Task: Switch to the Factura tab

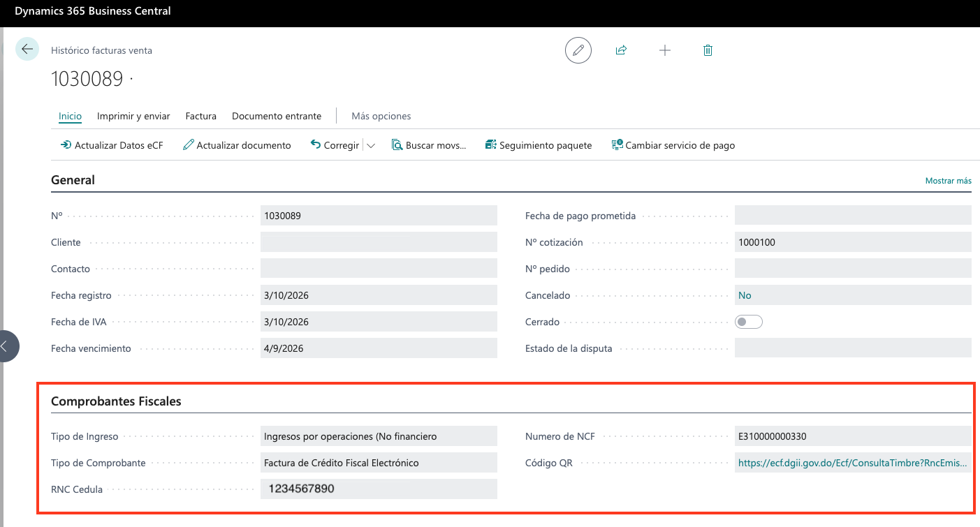Action: point(200,116)
